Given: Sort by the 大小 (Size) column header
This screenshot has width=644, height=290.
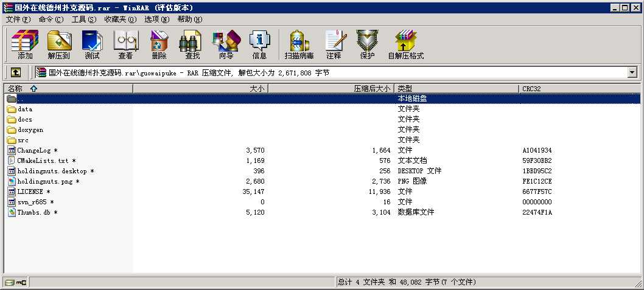Looking at the screenshot, I should tap(200, 89).
